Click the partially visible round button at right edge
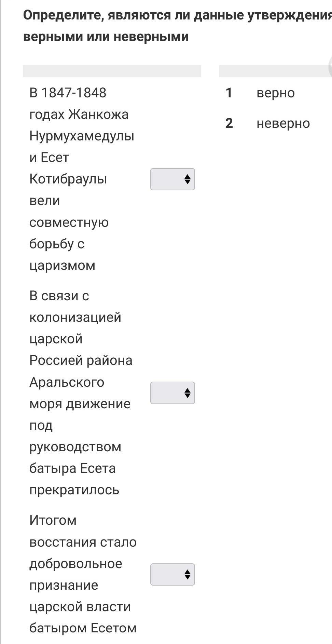This screenshot has height=644, width=332. (330, 67)
